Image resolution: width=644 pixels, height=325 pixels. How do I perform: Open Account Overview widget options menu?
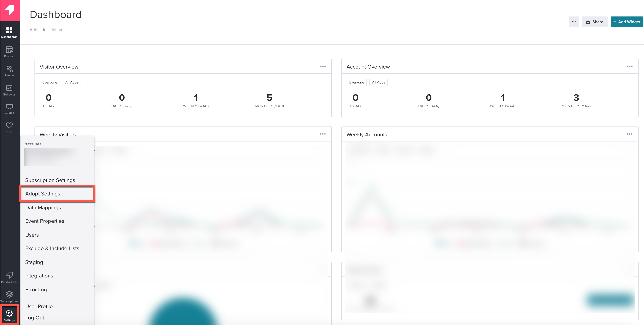630,66
